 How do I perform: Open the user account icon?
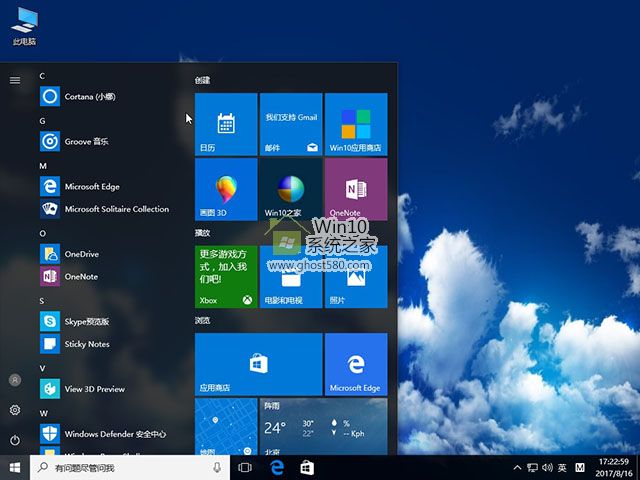click(15, 380)
